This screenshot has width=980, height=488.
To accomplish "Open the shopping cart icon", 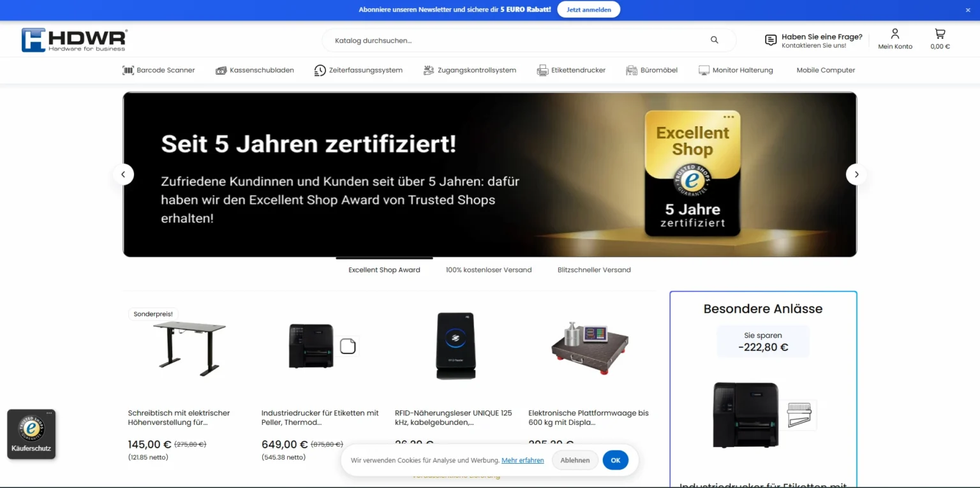I will (940, 34).
